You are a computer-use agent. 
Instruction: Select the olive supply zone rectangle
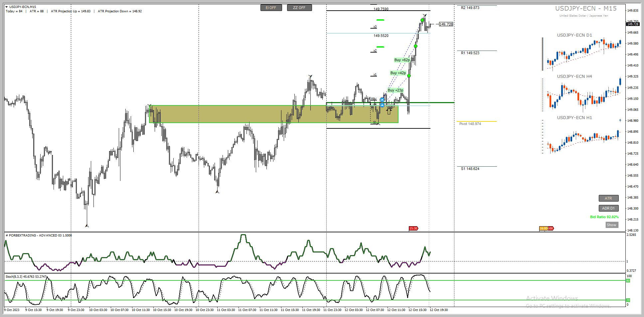274,114
